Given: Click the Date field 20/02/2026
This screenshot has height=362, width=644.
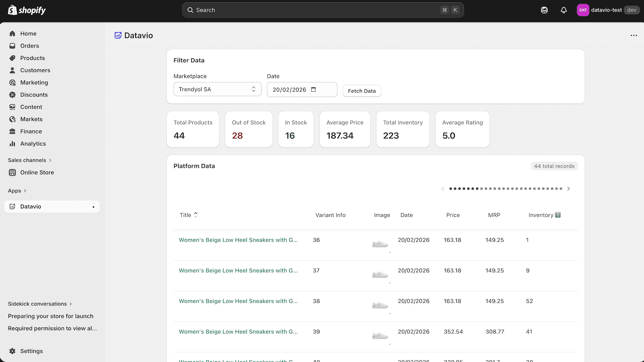Looking at the screenshot, I should click(302, 89).
